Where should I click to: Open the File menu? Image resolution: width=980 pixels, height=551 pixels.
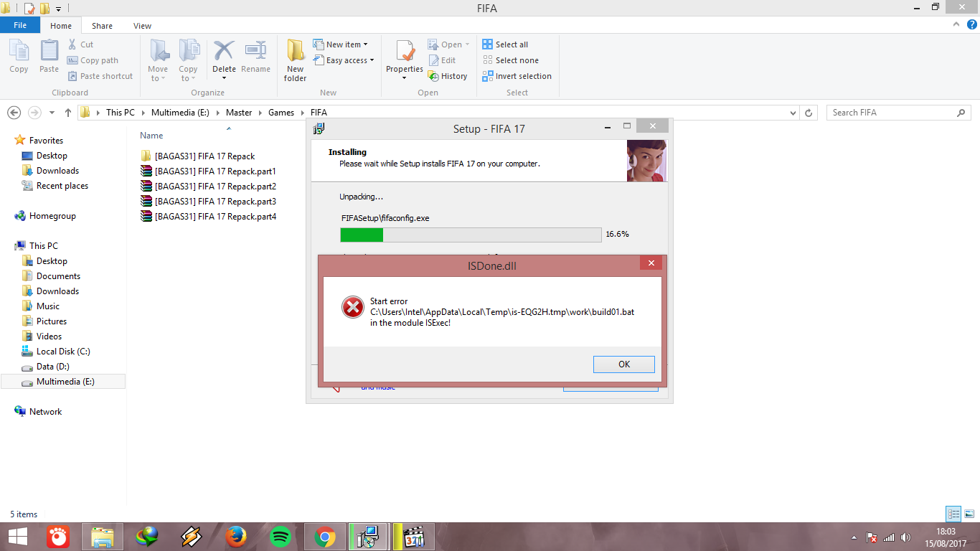[x=20, y=25]
